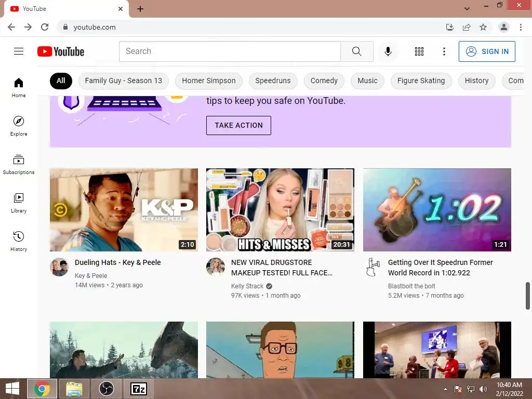Bookmark this page with star icon
532x399 pixels.
tap(483, 27)
